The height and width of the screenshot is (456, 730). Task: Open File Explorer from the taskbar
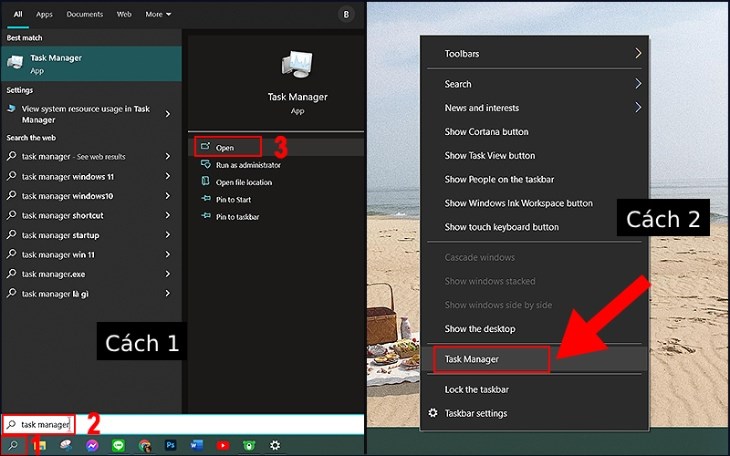point(41,446)
